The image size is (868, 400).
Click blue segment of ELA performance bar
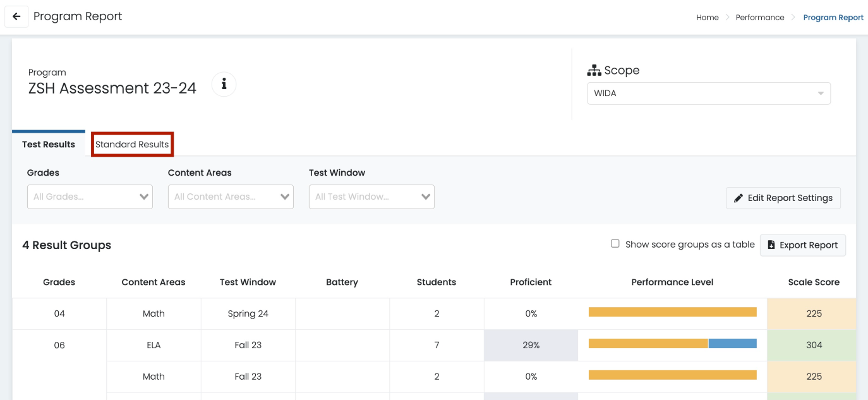click(733, 344)
